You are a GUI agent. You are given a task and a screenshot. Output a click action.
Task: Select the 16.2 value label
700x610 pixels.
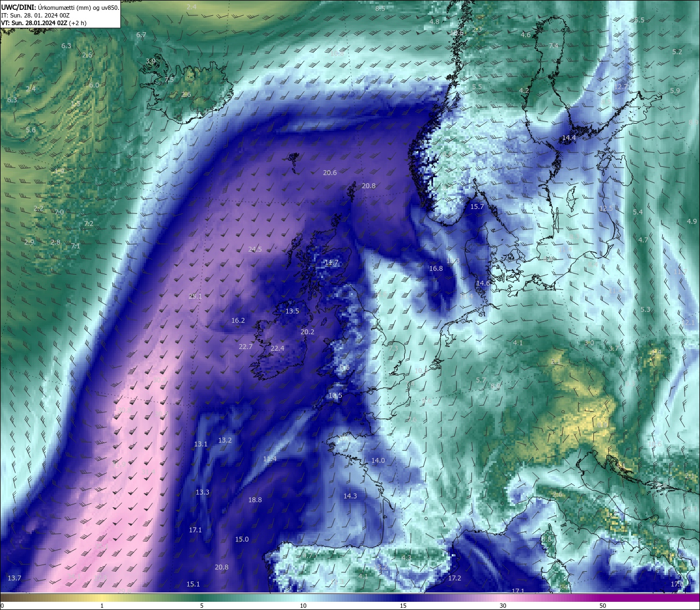[238, 320]
